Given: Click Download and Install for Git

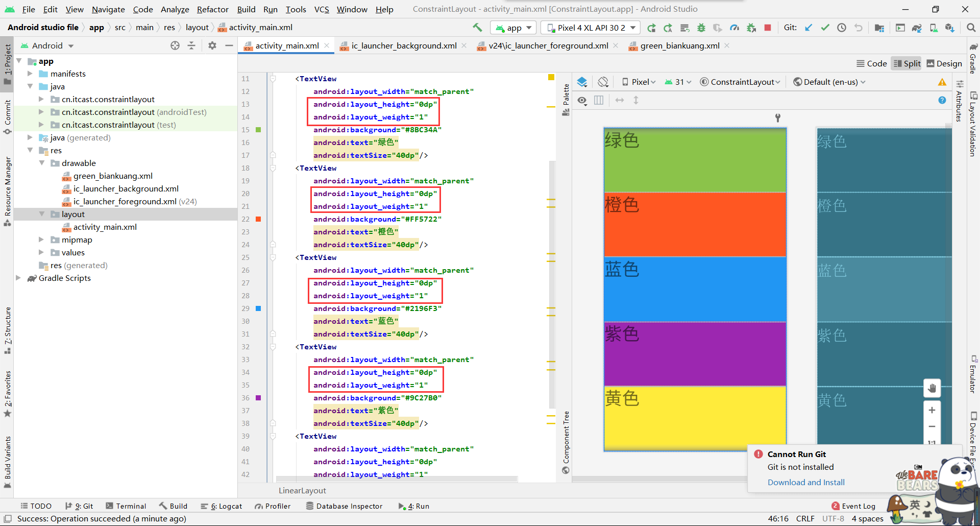Looking at the screenshot, I should click(x=805, y=482).
